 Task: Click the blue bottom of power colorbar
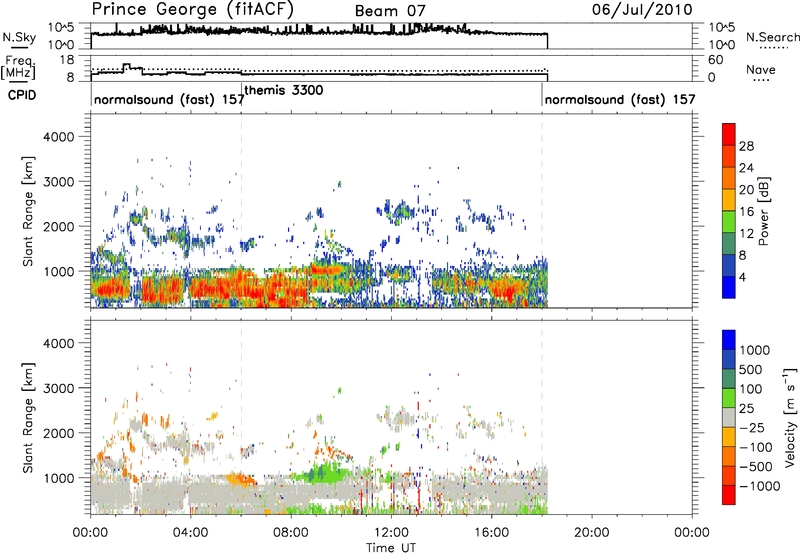coord(729,287)
